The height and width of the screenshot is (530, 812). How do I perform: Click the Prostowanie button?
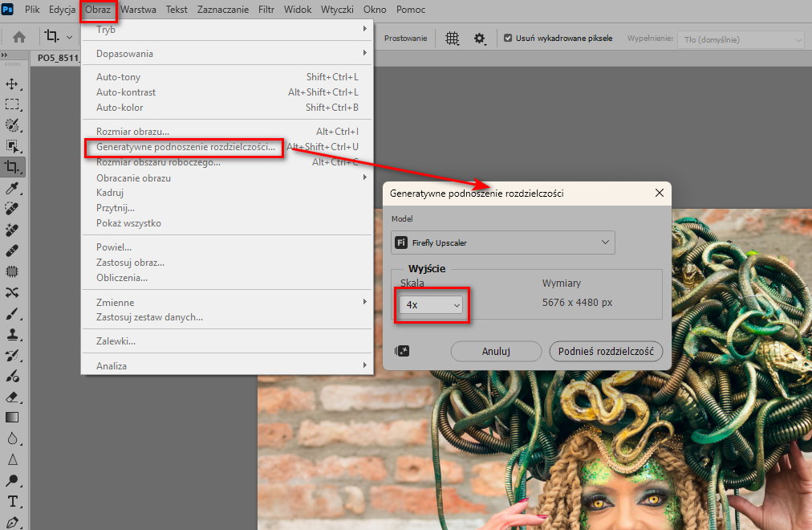[x=405, y=39]
